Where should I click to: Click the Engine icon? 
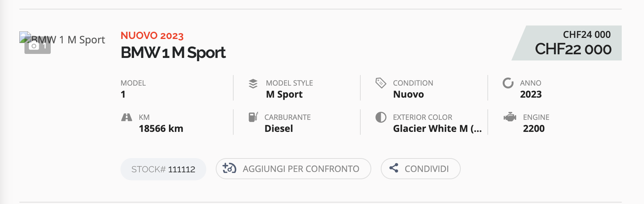click(509, 117)
